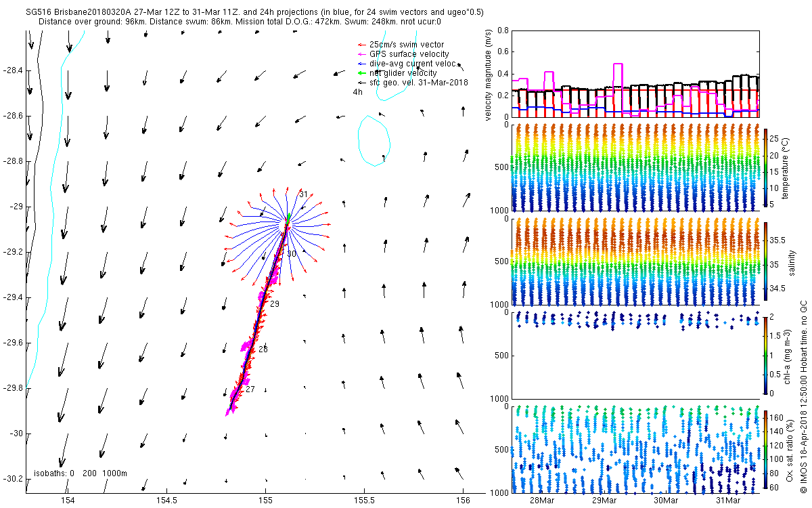Viewport: 812px width, 508px height.
Task: Click the red 25cm/s swim vector legend arrow
Action: pos(361,45)
